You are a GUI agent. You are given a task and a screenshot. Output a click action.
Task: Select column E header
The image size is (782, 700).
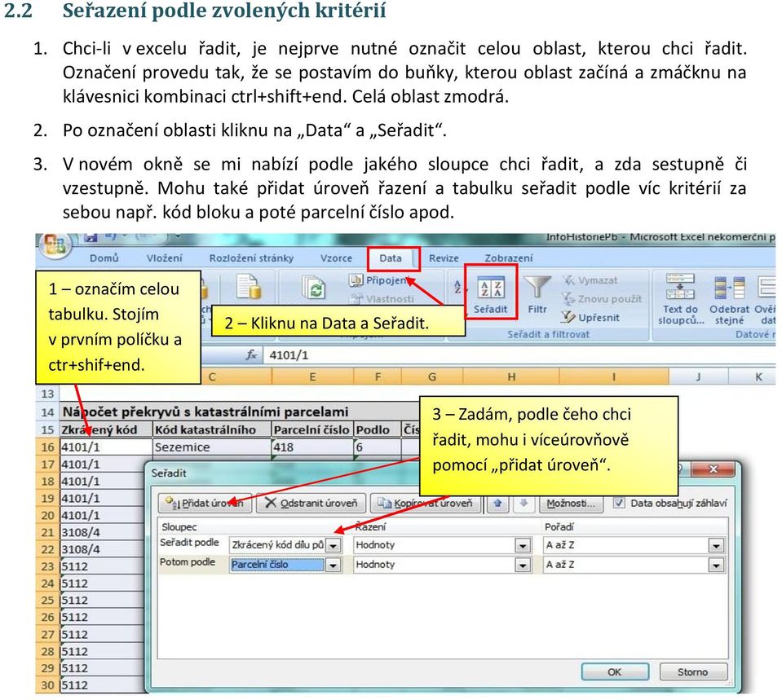pyautogui.click(x=312, y=376)
